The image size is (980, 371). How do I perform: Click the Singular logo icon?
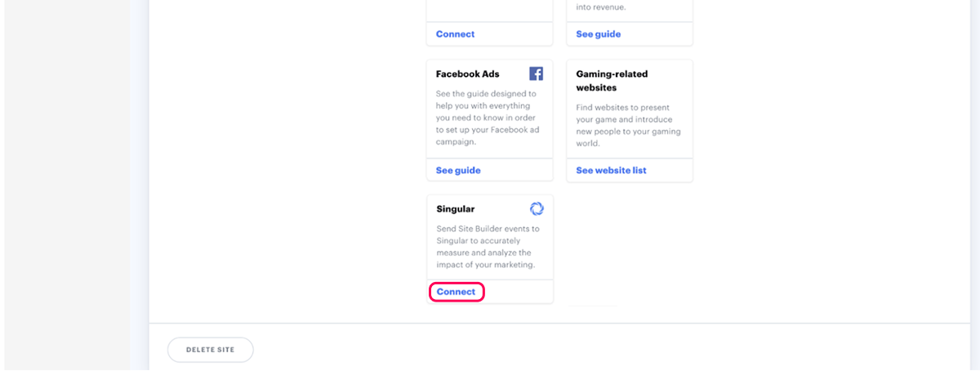tap(537, 208)
